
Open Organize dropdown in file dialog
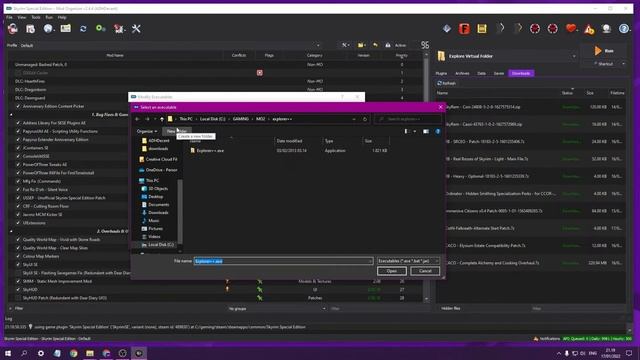click(147, 131)
